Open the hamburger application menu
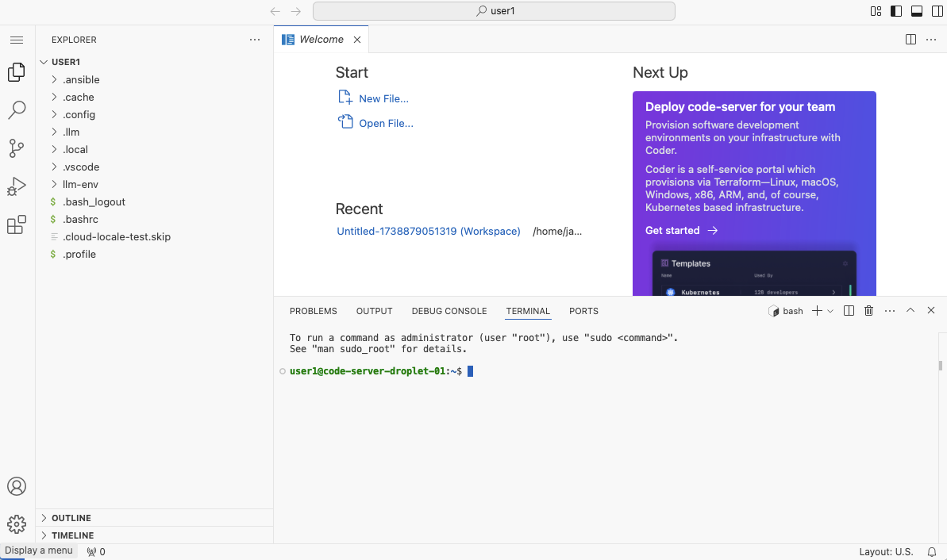This screenshot has width=947, height=560. tap(17, 40)
